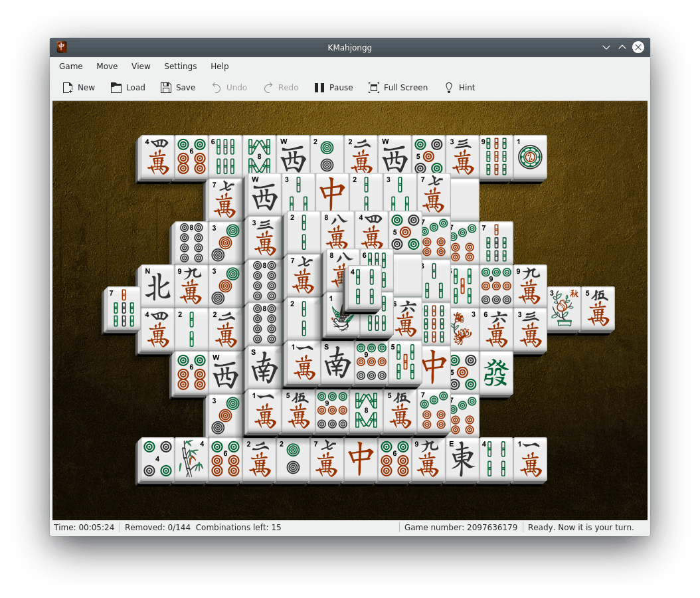Select the North wind tile
The image size is (700, 598).
click(157, 286)
